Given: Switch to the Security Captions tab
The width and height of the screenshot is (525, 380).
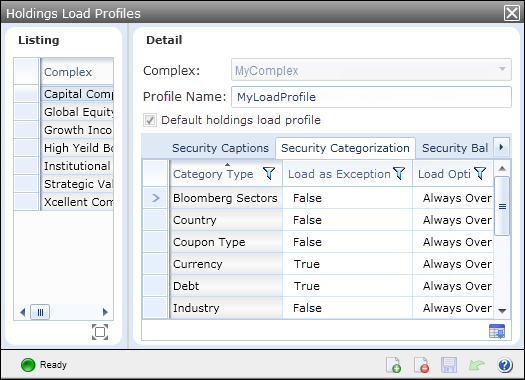Looking at the screenshot, I should click(220, 148).
